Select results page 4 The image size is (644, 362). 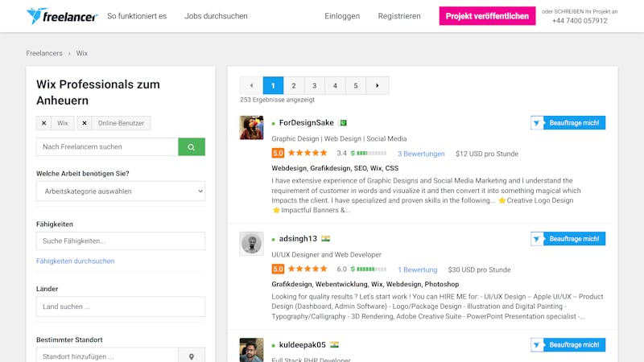pos(335,86)
